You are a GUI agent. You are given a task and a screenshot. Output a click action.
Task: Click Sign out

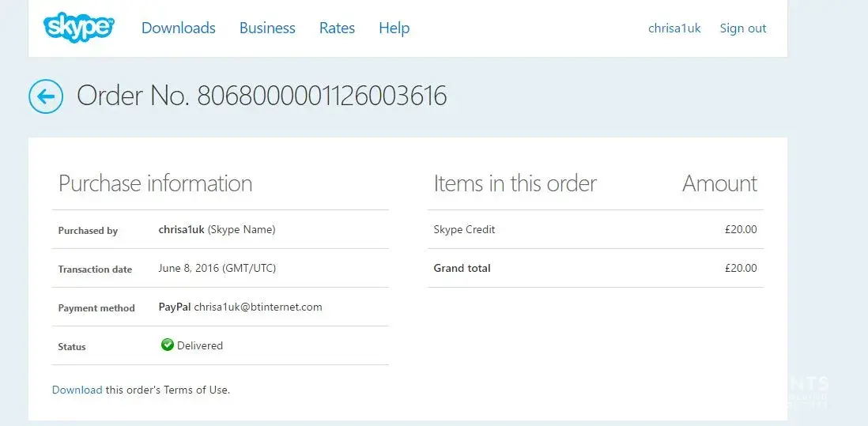(x=743, y=28)
